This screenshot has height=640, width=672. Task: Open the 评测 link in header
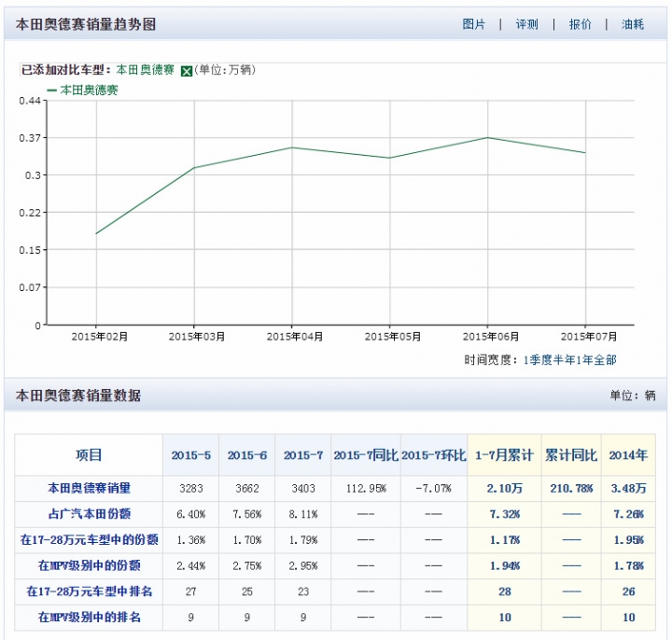[x=526, y=24]
